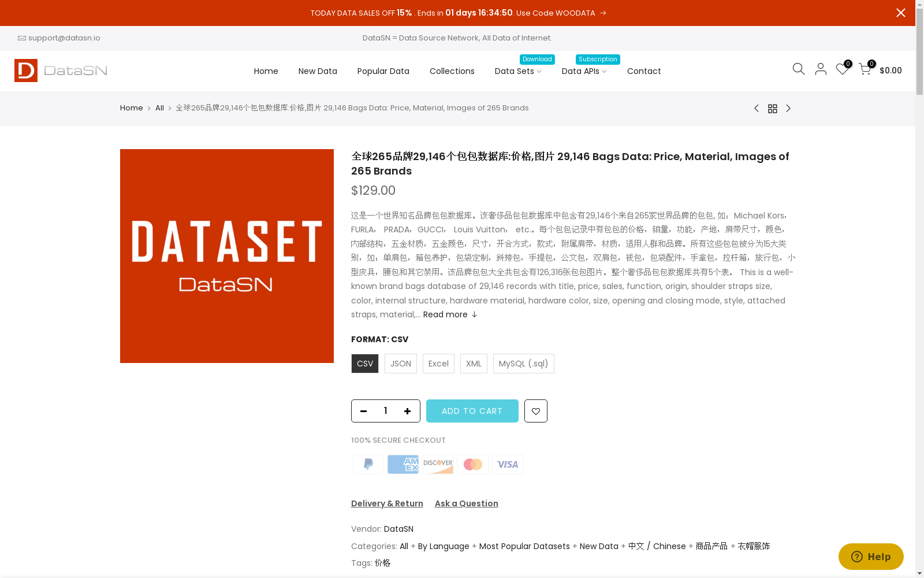Open the Ask a Question link

[467, 503]
